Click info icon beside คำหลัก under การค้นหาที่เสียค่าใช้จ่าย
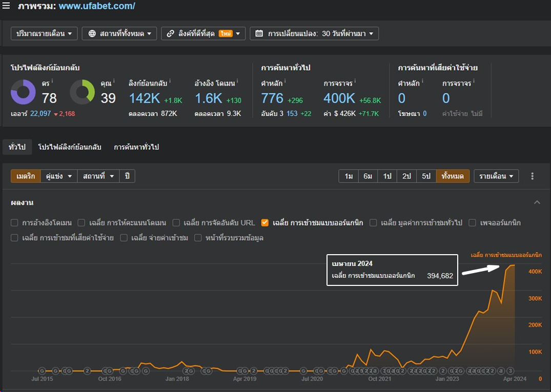 coord(422,81)
